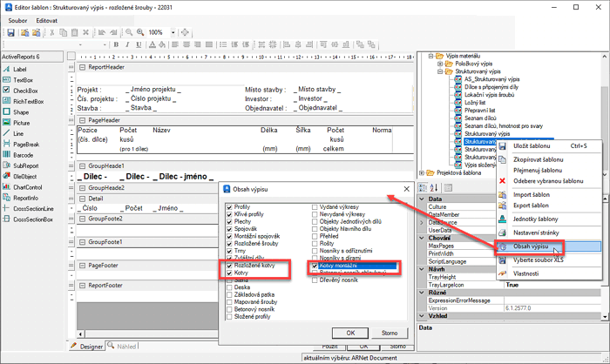Click OK in the Obsah výpisu dialog
Viewport: 610px width, 364px height.
click(x=349, y=332)
